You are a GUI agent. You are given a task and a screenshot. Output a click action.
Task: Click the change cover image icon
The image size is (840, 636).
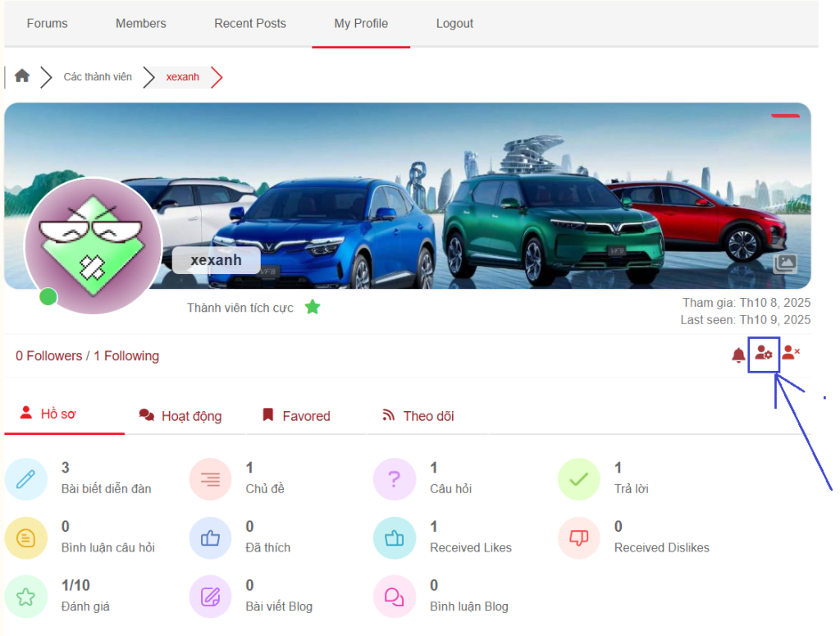pyautogui.click(x=785, y=263)
